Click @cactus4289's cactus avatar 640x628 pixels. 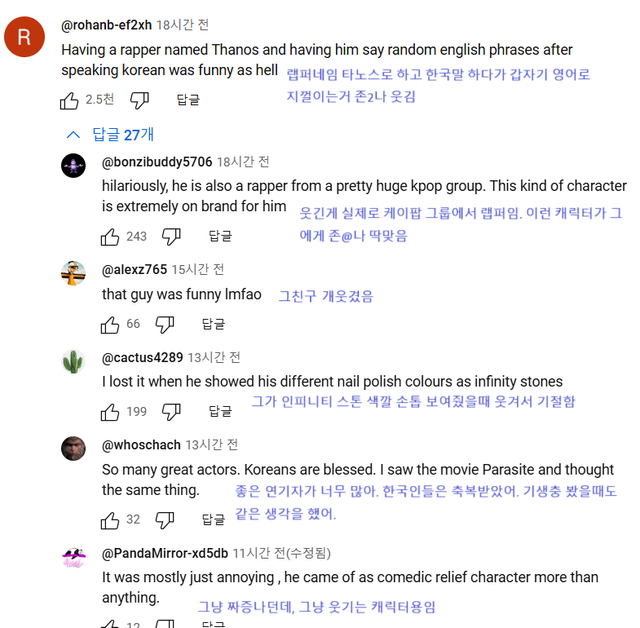[x=73, y=360]
